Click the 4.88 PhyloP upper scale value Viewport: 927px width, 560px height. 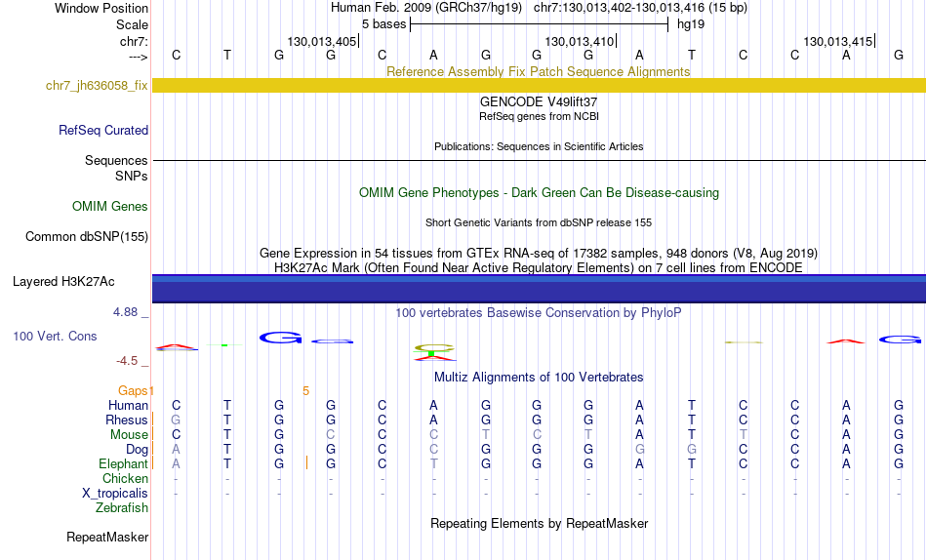(x=125, y=312)
